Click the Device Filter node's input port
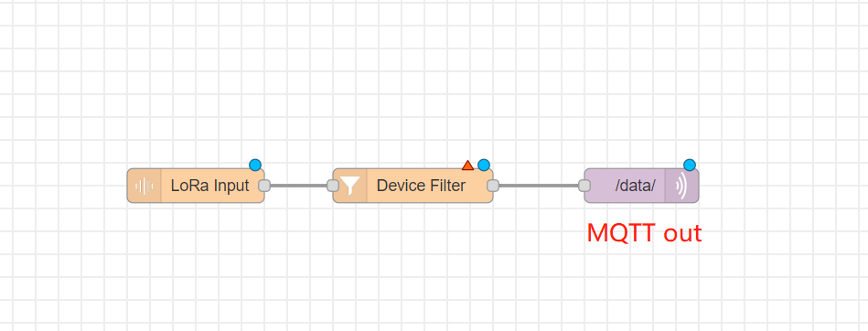 point(333,186)
